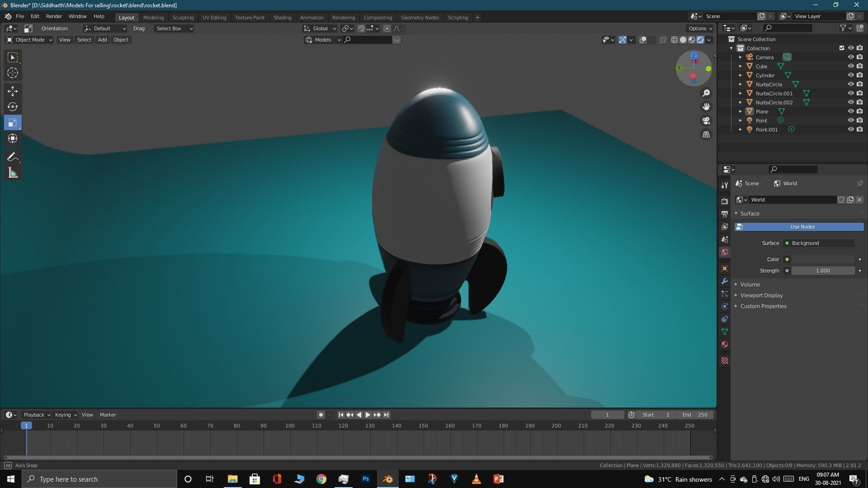Image resolution: width=868 pixels, height=488 pixels.
Task: Expand the Volume panel
Action: pyautogui.click(x=750, y=284)
